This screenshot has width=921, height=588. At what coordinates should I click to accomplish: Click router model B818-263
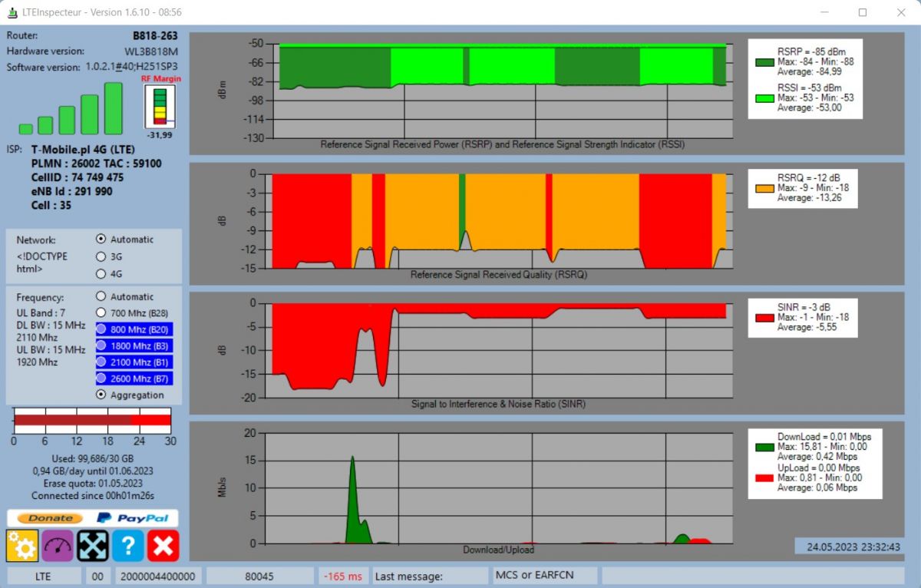pyautogui.click(x=155, y=35)
